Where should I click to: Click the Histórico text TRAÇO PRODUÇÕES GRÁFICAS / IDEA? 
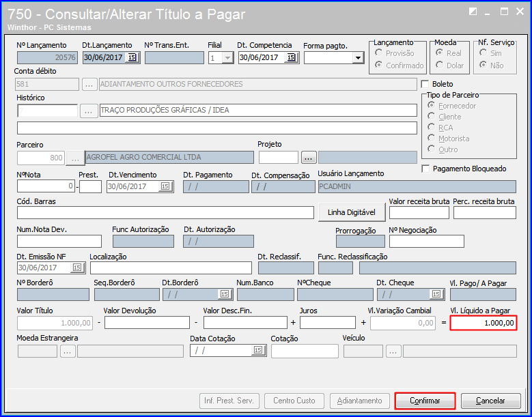pyautogui.click(x=165, y=110)
